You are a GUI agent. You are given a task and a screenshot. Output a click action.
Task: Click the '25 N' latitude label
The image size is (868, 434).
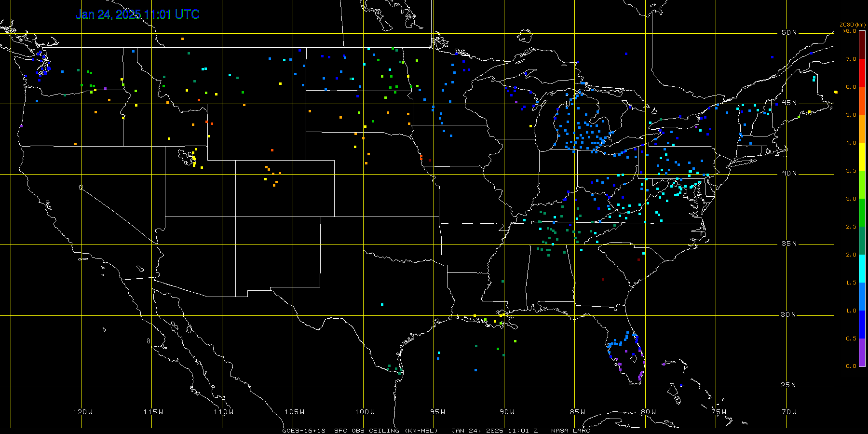pos(789,385)
